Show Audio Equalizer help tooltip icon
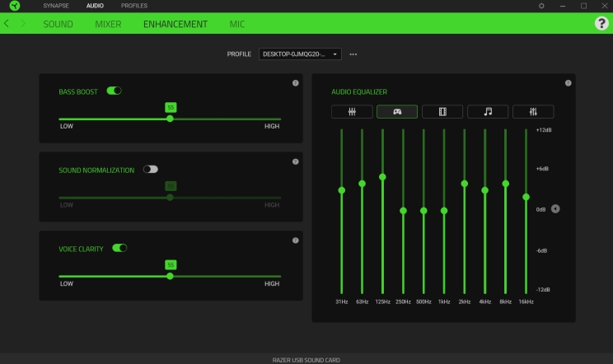The width and height of the screenshot is (613, 364). pyautogui.click(x=568, y=83)
